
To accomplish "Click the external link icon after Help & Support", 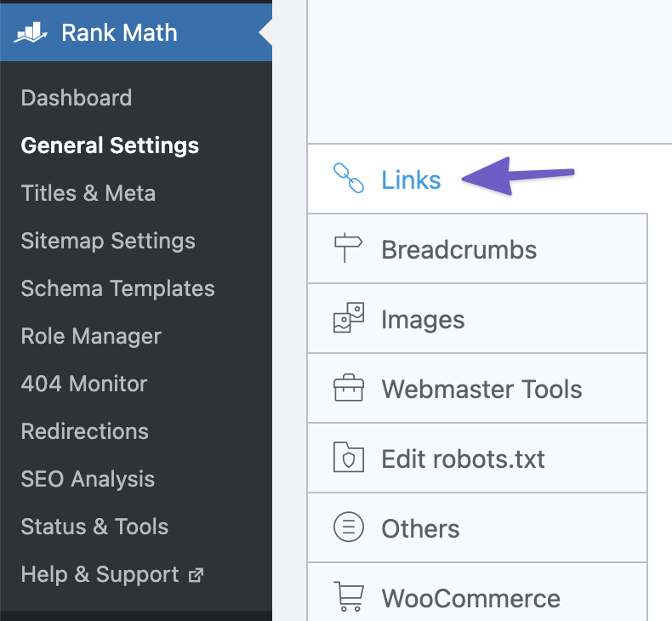I will 196,575.
